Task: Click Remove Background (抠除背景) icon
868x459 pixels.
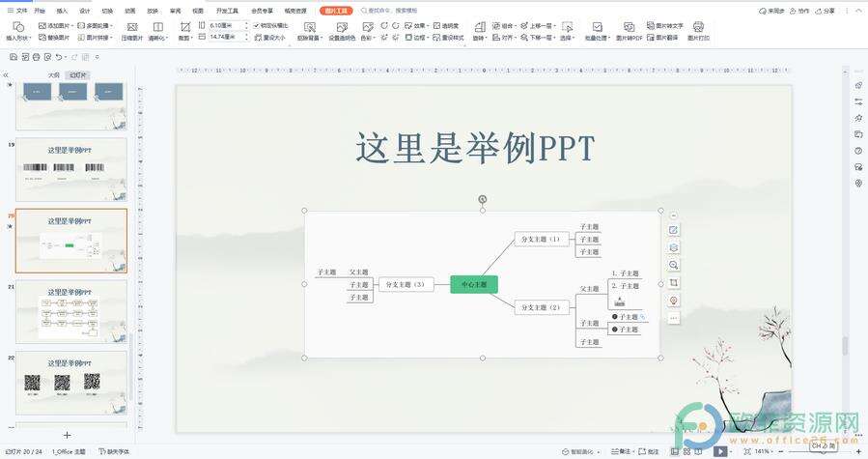Action: [309, 27]
